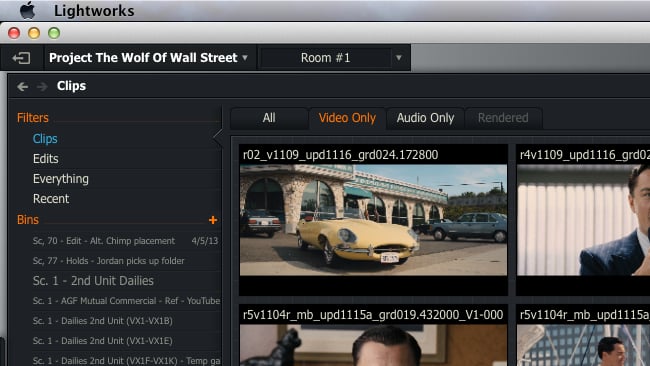650x366 pixels.
Task: Open the Lightworks application menu
Action: [x=94, y=10]
